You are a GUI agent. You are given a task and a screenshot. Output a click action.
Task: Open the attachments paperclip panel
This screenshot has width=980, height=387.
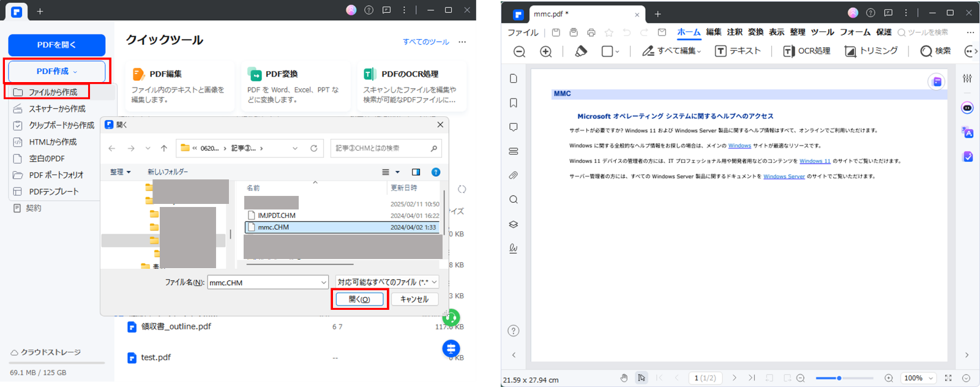[514, 176]
